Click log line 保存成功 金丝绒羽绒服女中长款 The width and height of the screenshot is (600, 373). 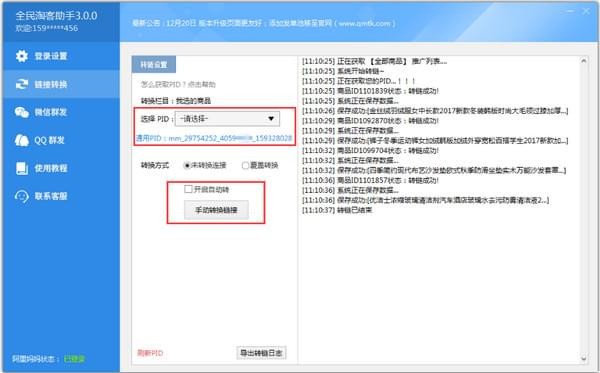pyautogui.click(x=435, y=111)
